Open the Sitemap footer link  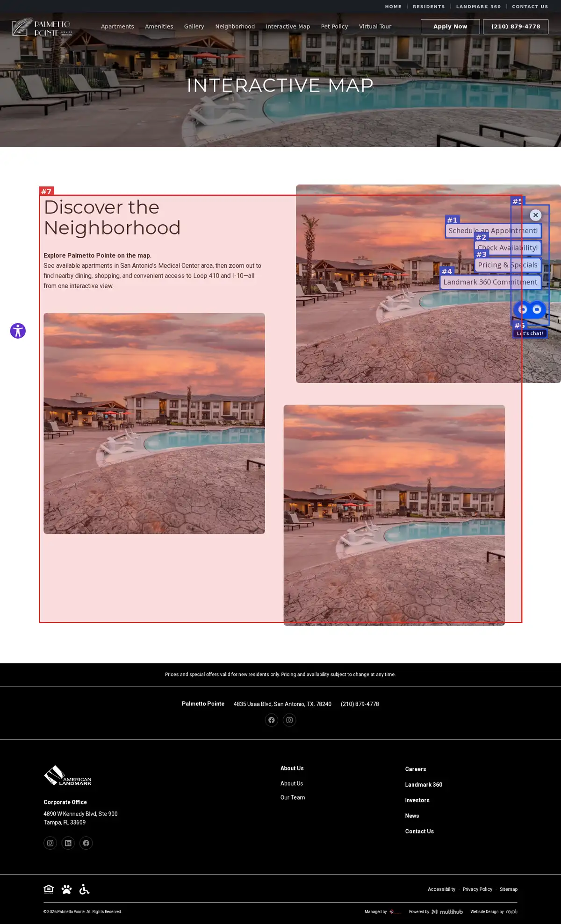(x=509, y=889)
